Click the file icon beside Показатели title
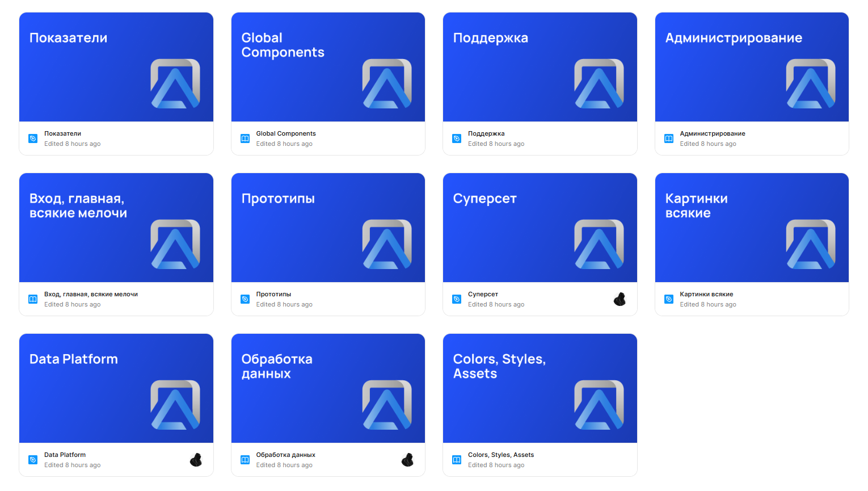This screenshot has height=491, width=868. (x=33, y=139)
